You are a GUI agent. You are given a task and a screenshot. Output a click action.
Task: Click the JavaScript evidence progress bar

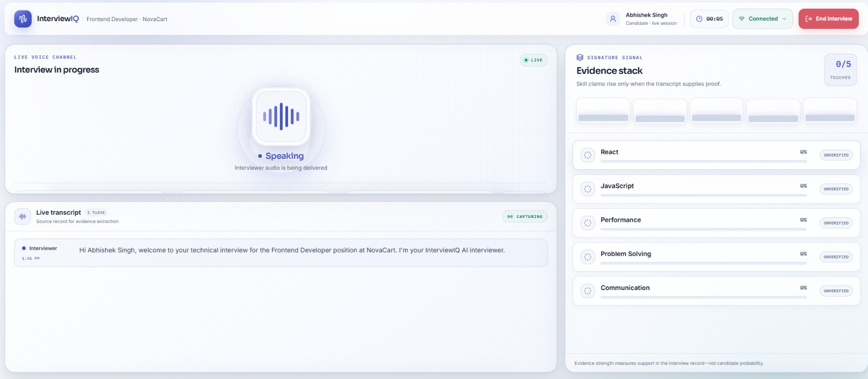click(704, 195)
